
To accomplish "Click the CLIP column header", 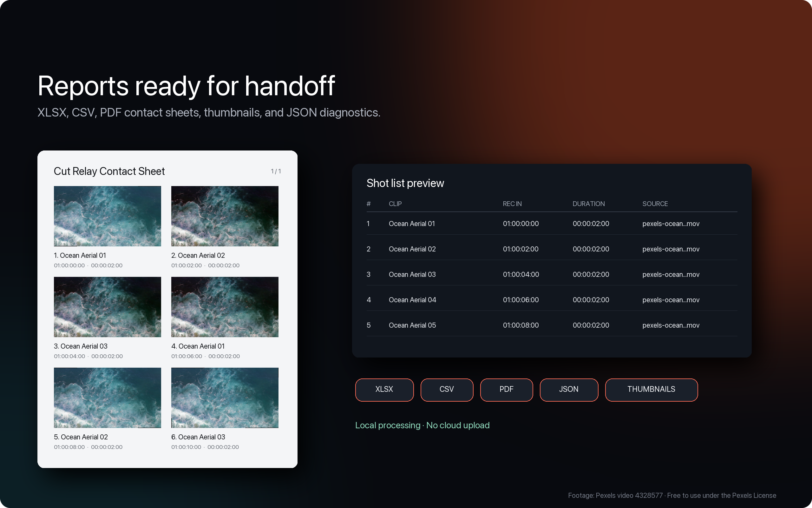I will [395, 204].
